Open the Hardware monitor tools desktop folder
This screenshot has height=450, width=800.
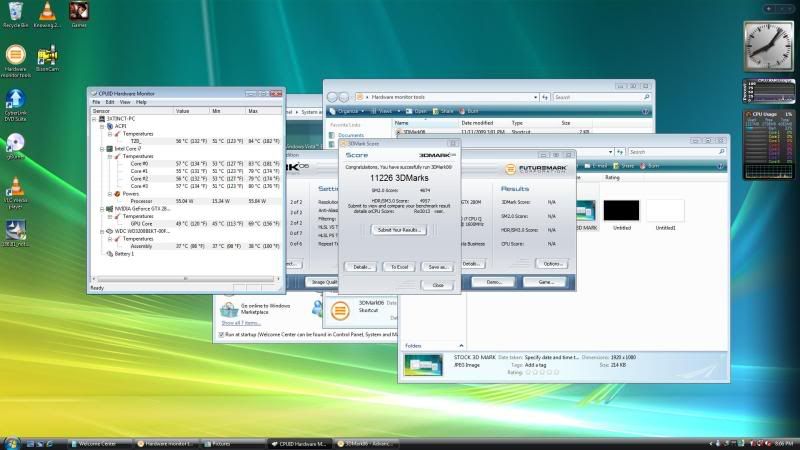tap(15, 61)
